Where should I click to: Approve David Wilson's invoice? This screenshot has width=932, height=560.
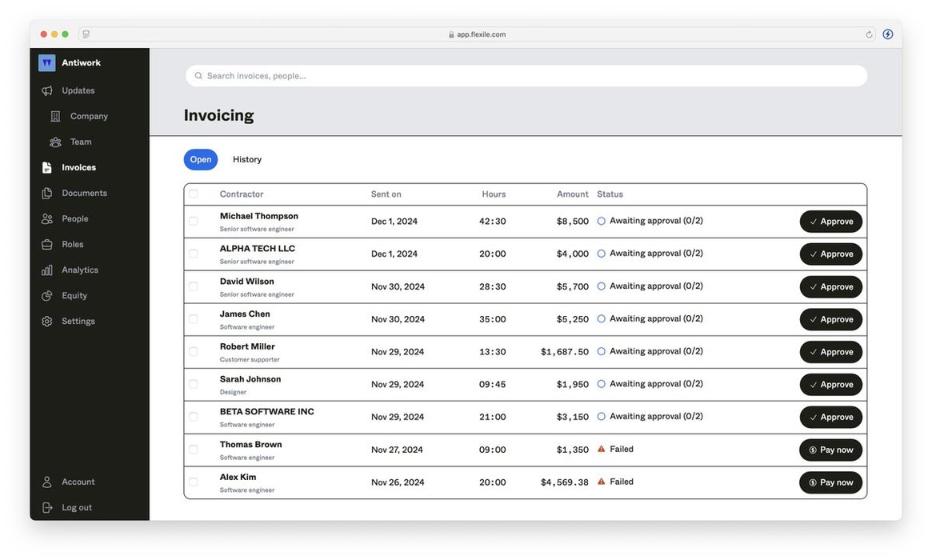click(830, 286)
